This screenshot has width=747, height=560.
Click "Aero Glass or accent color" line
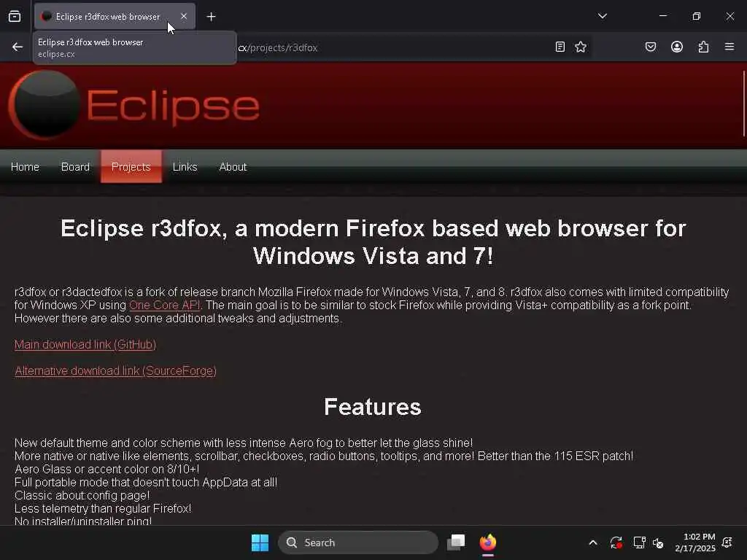coord(107,469)
